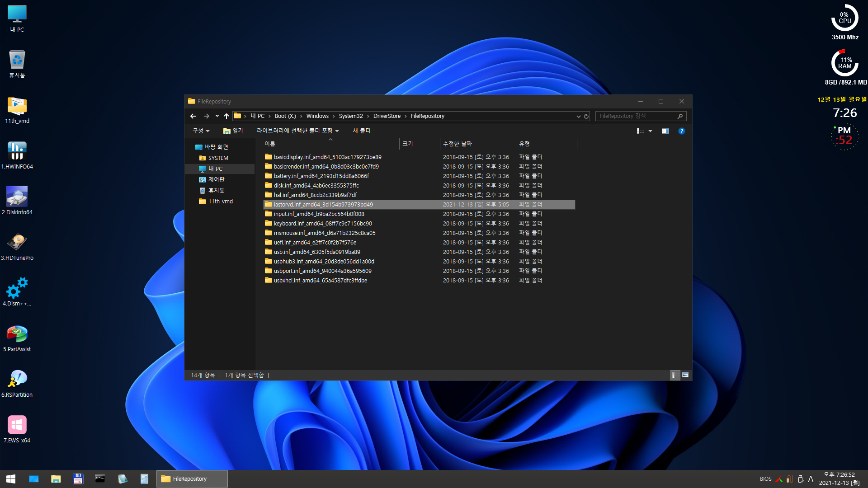Click the Explorer back arrow

click(193, 116)
